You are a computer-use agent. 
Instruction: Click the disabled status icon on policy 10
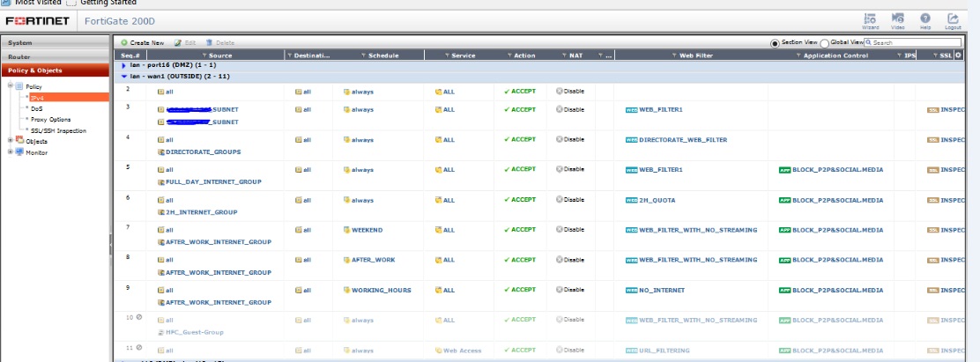pos(138,317)
